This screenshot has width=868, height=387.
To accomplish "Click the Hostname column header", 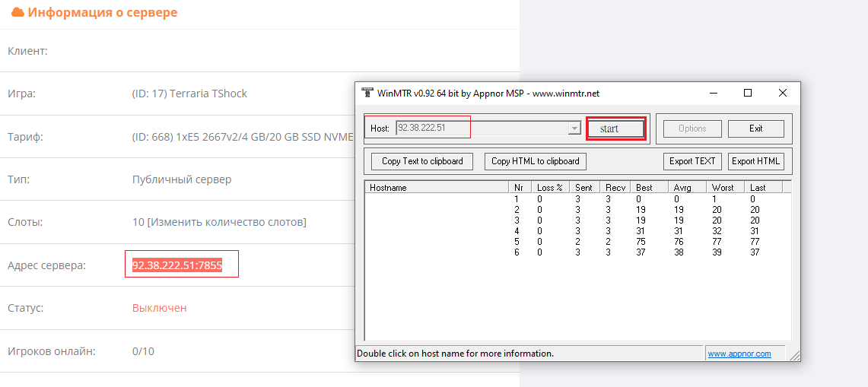I will (x=436, y=187).
